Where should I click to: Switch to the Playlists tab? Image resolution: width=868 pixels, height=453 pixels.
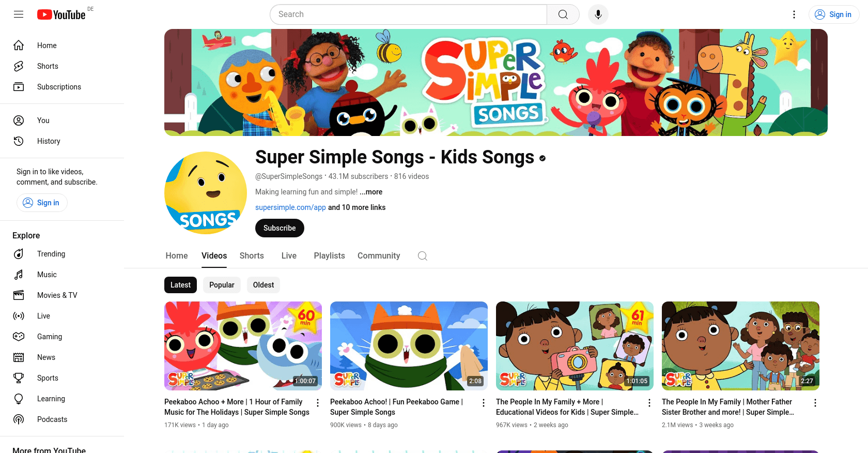coord(329,256)
